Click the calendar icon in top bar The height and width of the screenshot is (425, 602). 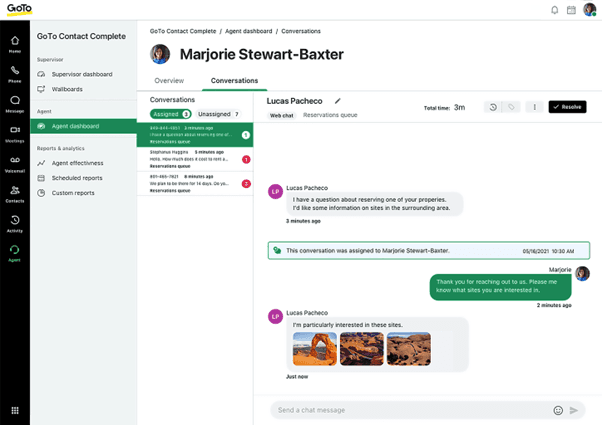point(571,10)
